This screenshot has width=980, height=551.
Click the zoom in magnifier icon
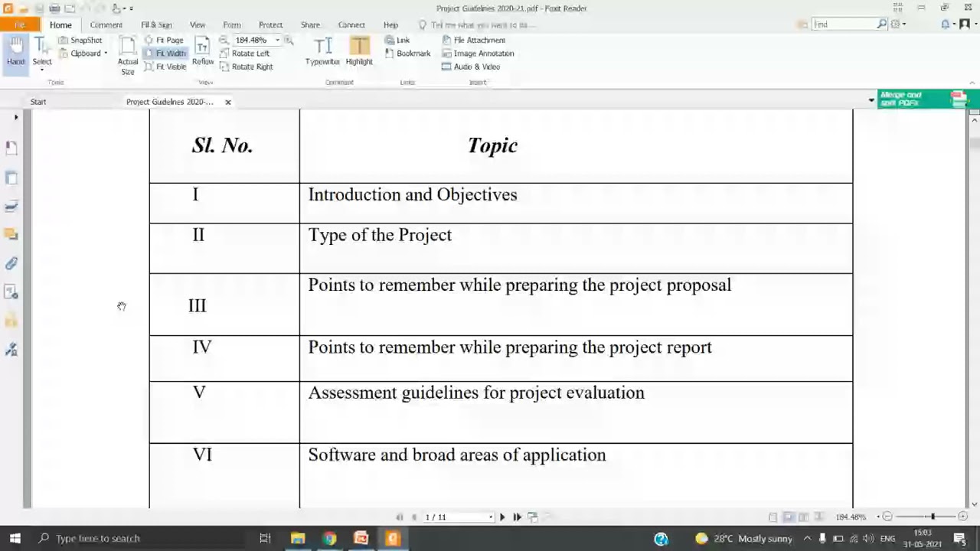pos(289,40)
